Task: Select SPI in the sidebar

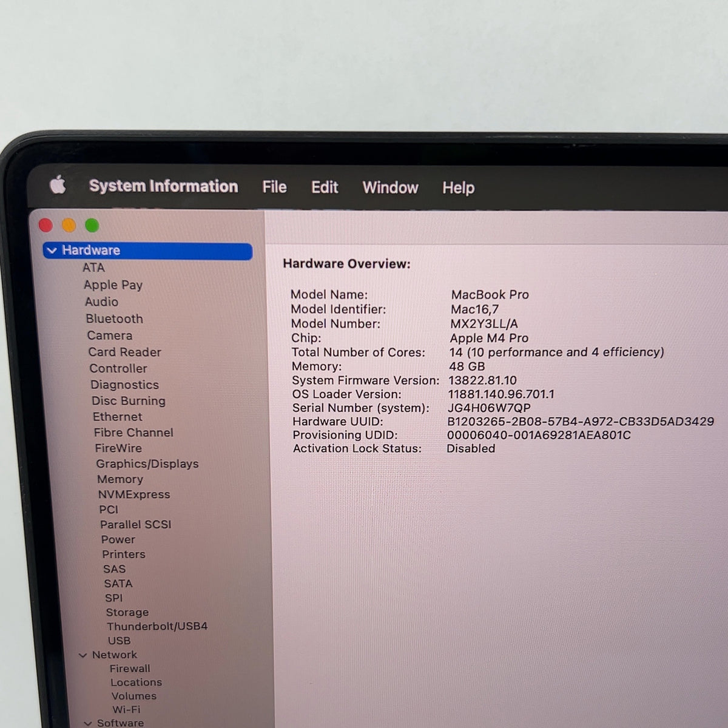Action: pos(113,598)
